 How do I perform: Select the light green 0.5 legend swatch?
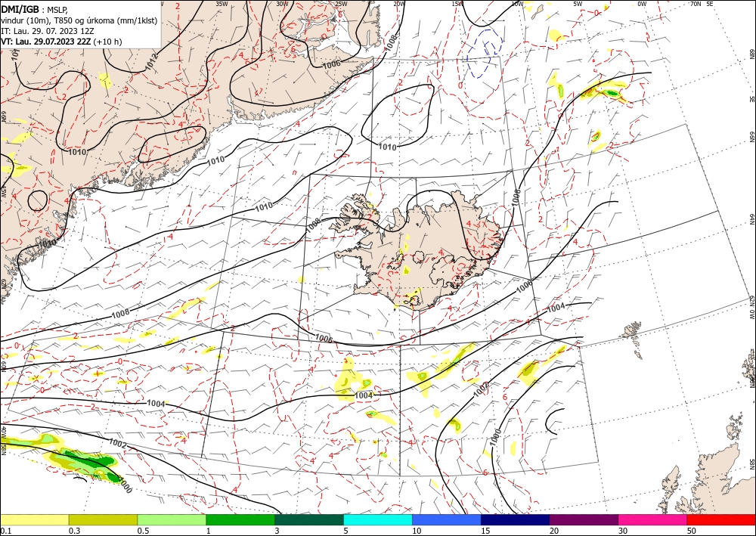pos(172,519)
